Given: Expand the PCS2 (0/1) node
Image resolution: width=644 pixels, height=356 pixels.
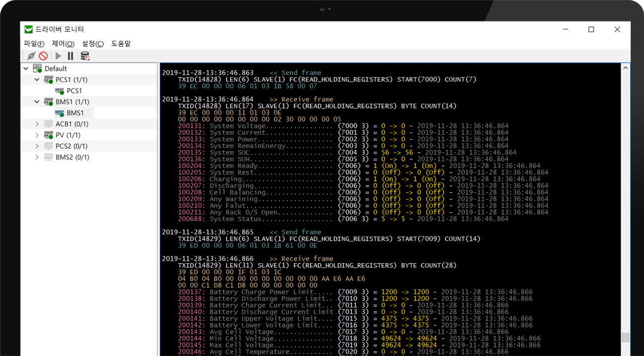Looking at the screenshot, I should click(37, 146).
